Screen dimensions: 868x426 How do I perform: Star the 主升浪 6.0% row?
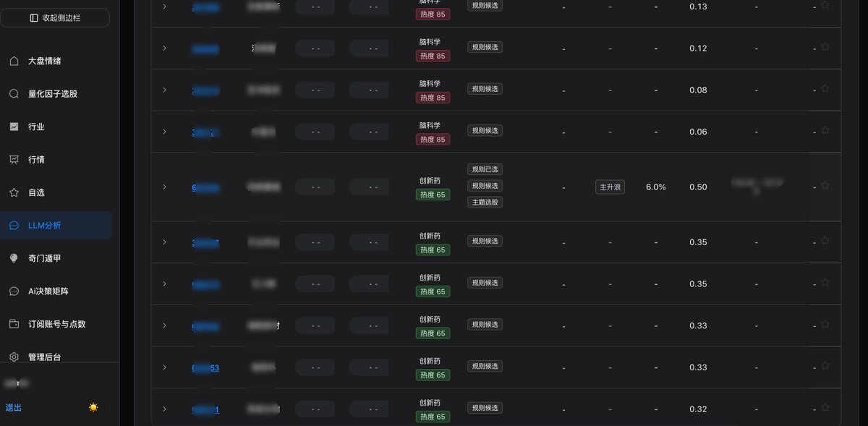pos(825,186)
